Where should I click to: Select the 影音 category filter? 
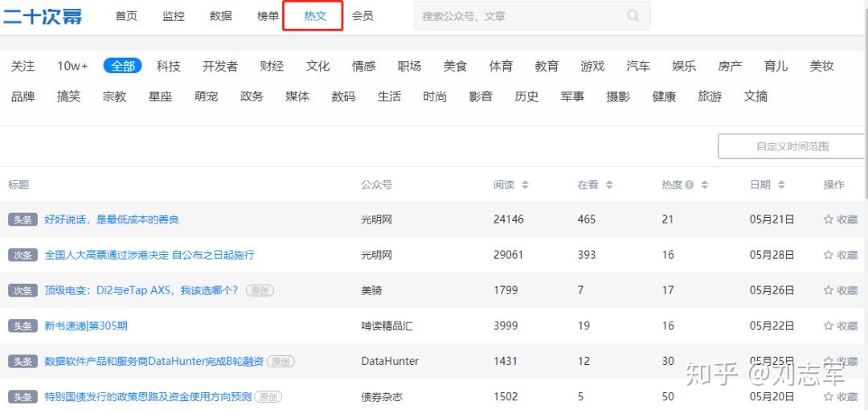481,96
